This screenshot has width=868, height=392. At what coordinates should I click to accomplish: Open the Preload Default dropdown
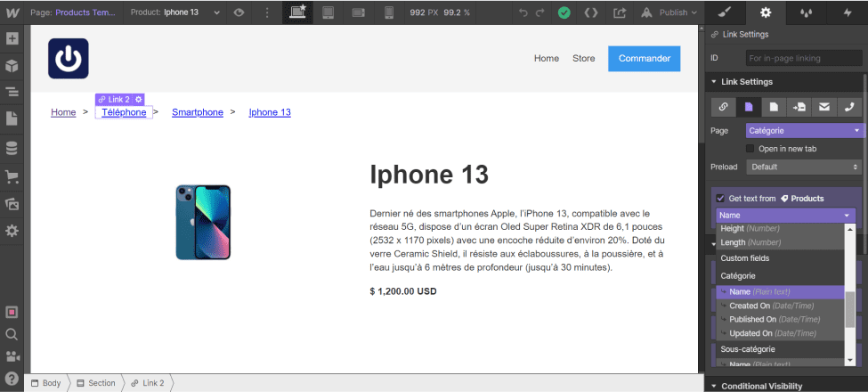(803, 167)
